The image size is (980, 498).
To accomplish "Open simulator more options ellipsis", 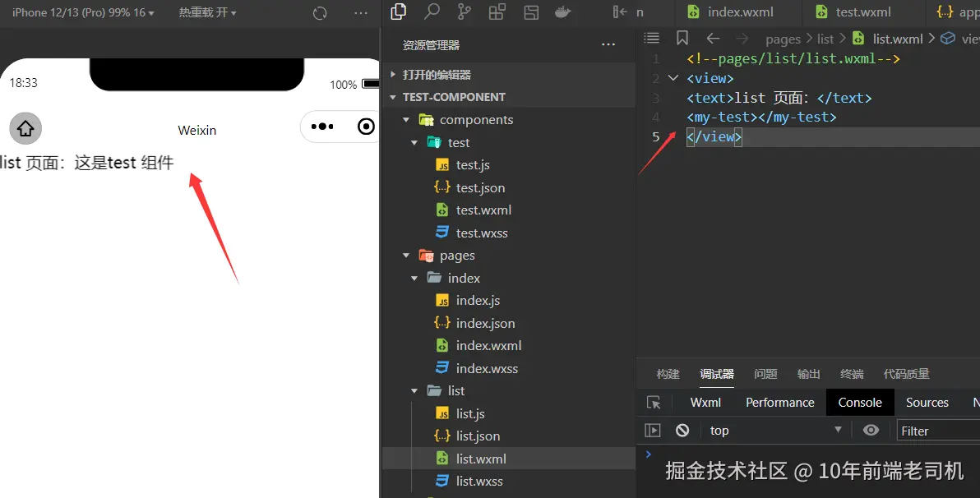I will pos(361,12).
